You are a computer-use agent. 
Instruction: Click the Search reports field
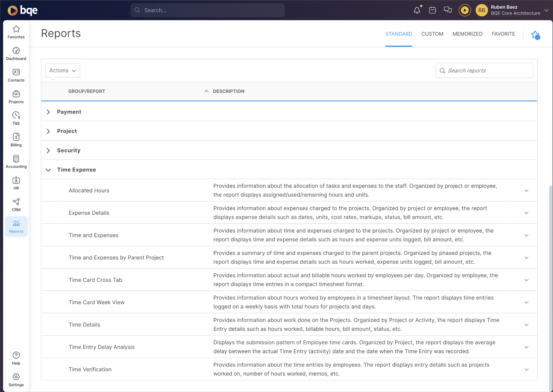point(484,70)
